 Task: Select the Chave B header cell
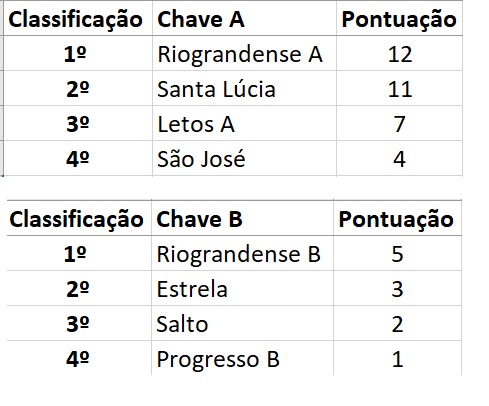(x=242, y=218)
